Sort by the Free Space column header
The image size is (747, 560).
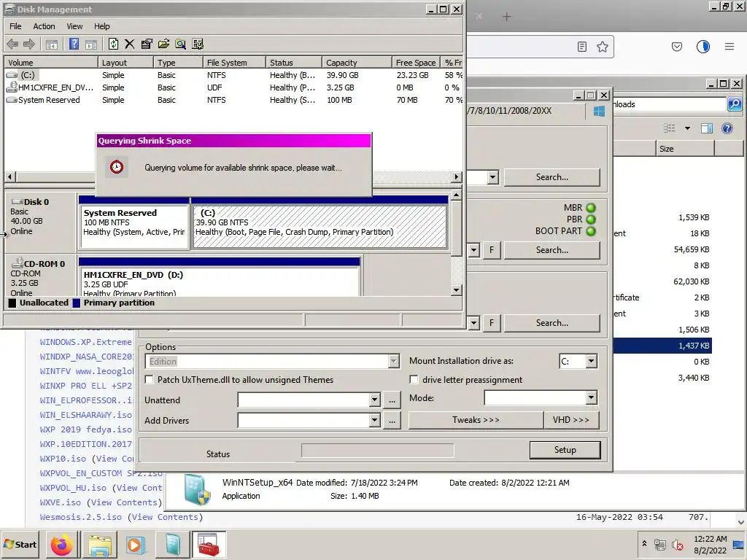pos(416,63)
